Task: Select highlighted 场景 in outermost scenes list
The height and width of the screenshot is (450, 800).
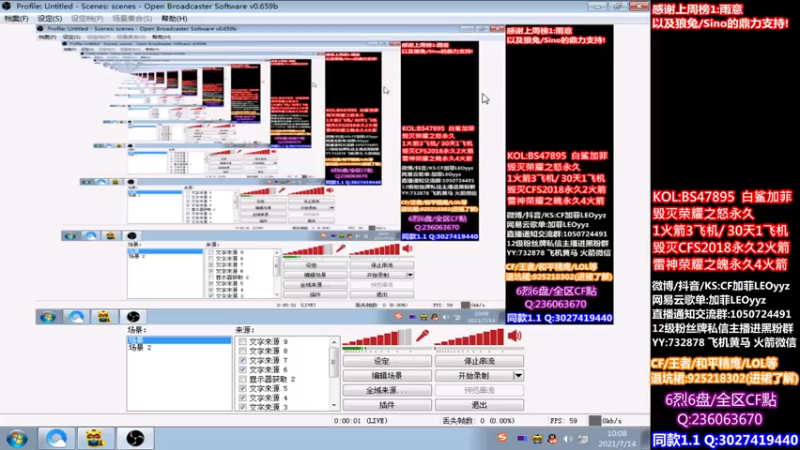Action: [179, 340]
